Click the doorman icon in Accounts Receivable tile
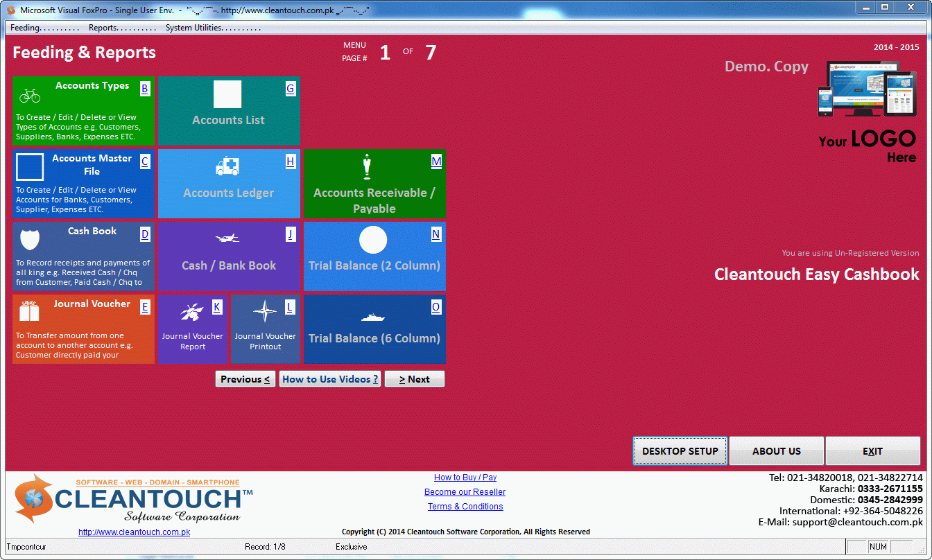This screenshot has width=932, height=560. tap(368, 167)
